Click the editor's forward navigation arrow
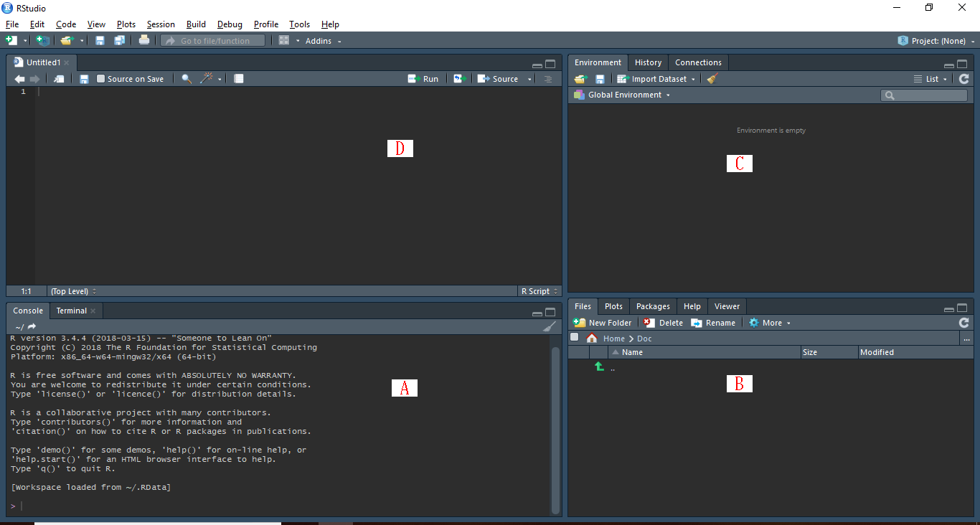The height and width of the screenshot is (525, 980). tap(34, 79)
